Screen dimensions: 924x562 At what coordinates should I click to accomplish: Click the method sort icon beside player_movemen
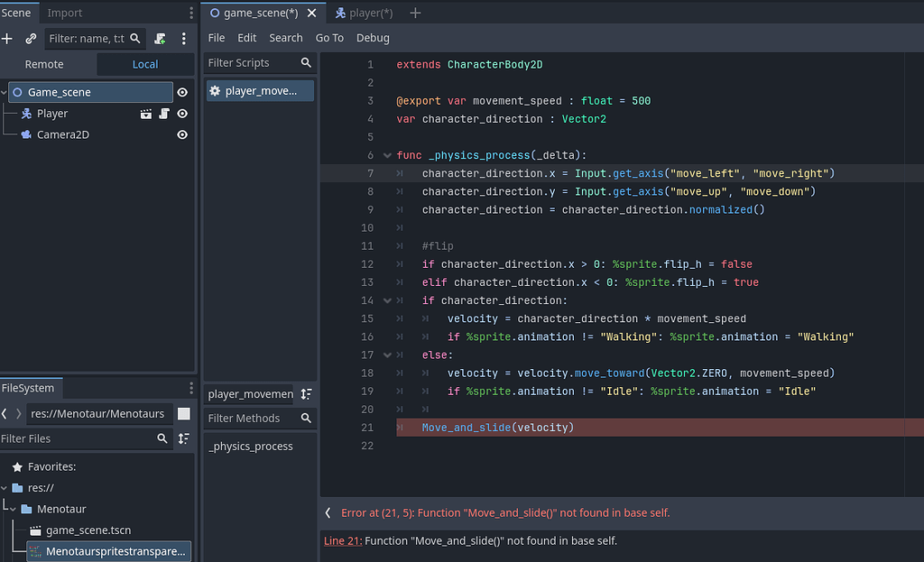click(x=305, y=394)
